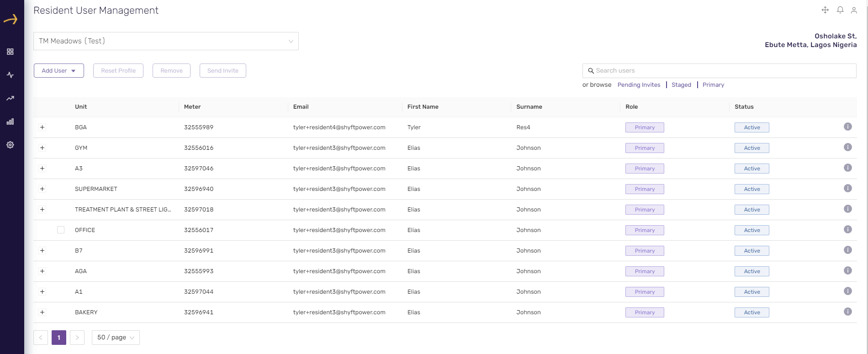The width and height of the screenshot is (868, 354).
Task: Browse Staged users
Action: (681, 85)
